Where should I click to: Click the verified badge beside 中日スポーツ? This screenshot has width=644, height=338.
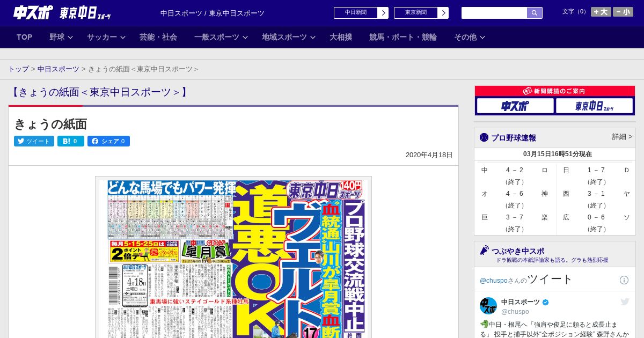coord(546,303)
